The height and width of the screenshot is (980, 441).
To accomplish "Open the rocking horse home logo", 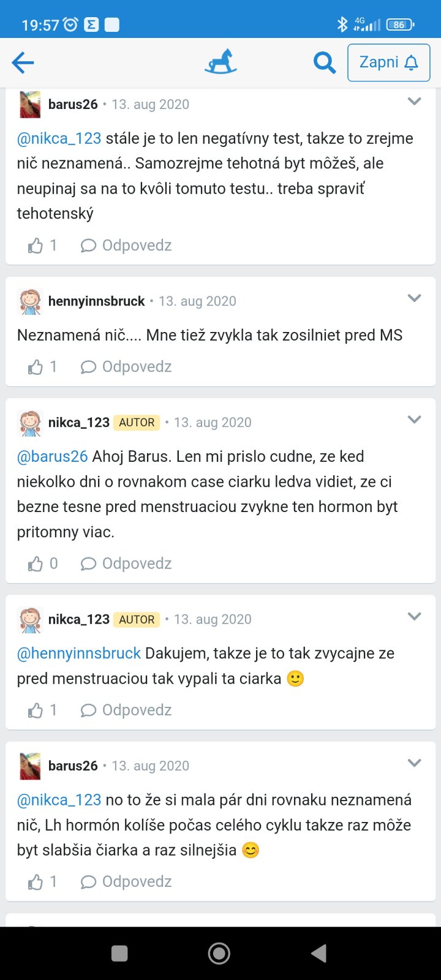I will [221, 62].
